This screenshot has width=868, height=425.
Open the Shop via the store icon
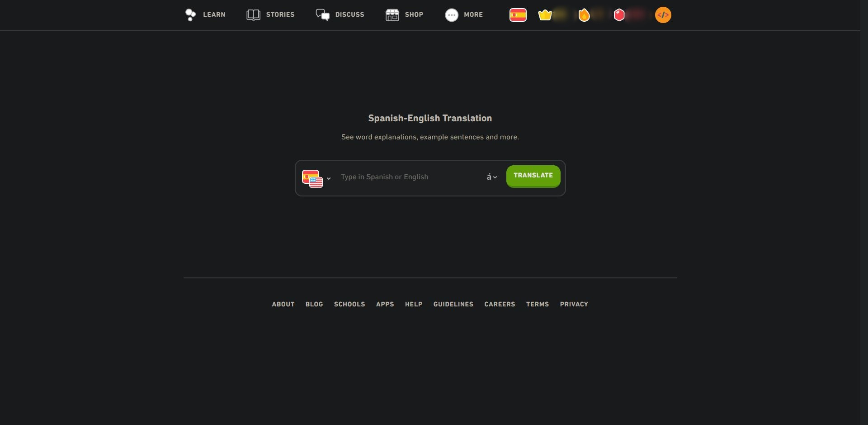coord(392,14)
